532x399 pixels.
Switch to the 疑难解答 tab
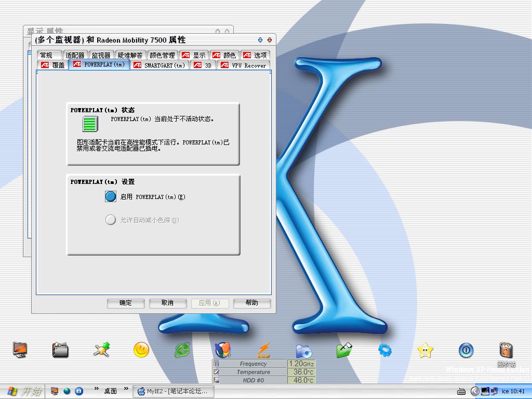tap(130, 55)
